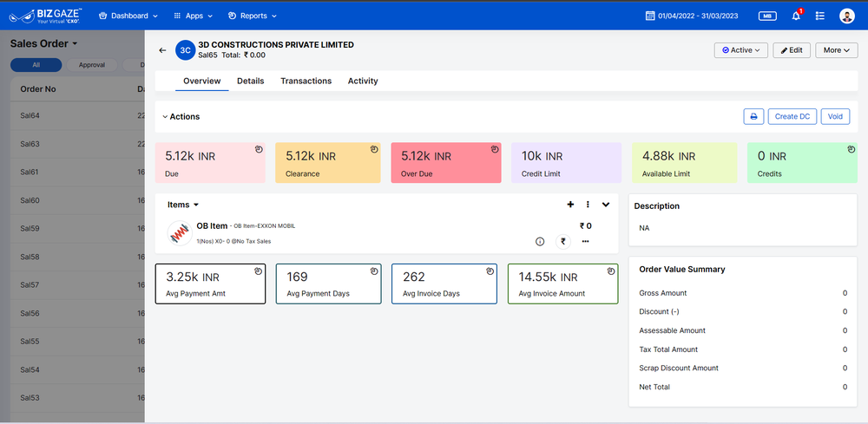Click the MB badge in header
The width and height of the screenshot is (868, 424).
click(x=766, y=16)
